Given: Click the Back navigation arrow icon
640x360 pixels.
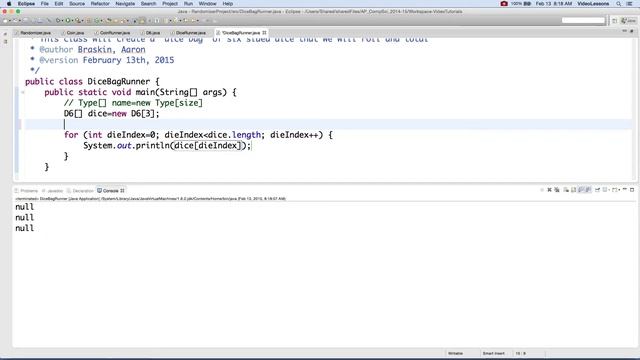Looking at the screenshot, I should click(193, 20).
